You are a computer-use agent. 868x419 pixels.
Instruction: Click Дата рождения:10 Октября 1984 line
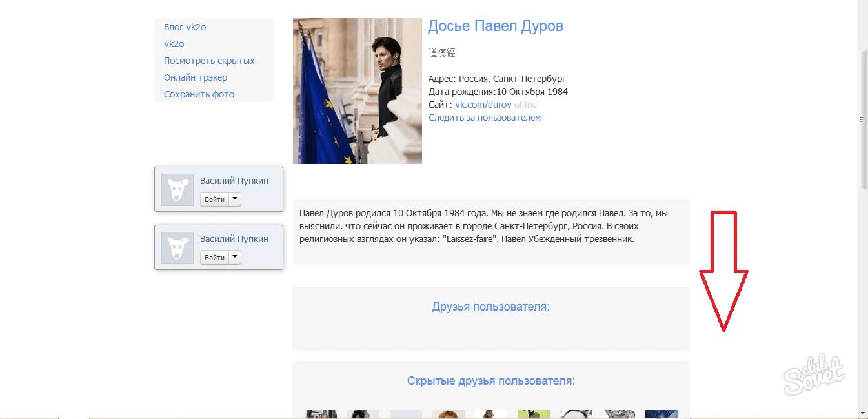point(498,92)
